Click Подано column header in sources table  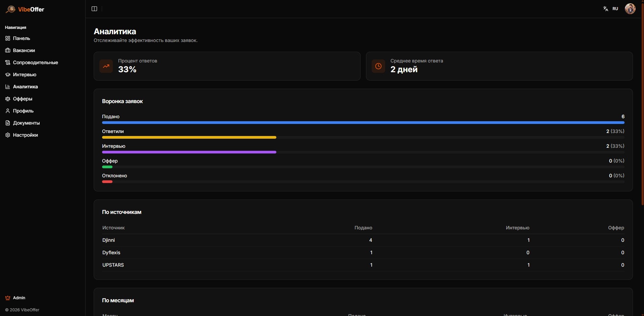363,228
